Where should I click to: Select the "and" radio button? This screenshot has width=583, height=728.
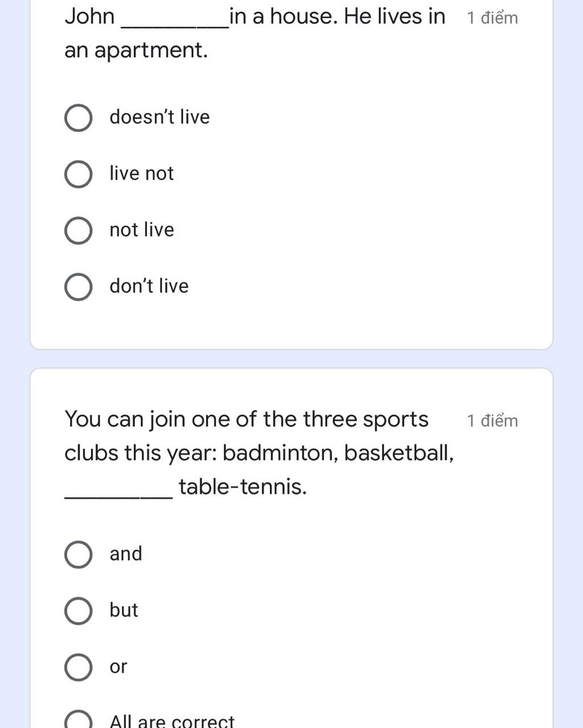pyautogui.click(x=79, y=555)
